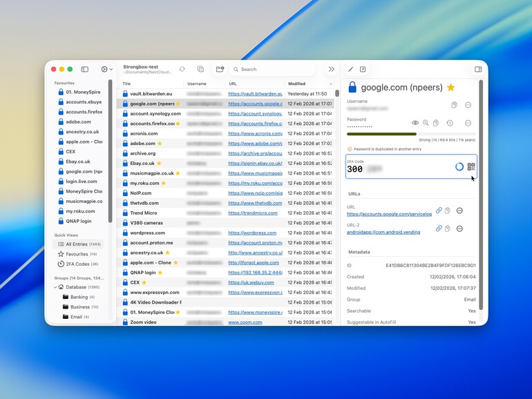Screen dimensions: 532x399
Task: Launch the URL field's chain-link icon
Action: (439, 211)
